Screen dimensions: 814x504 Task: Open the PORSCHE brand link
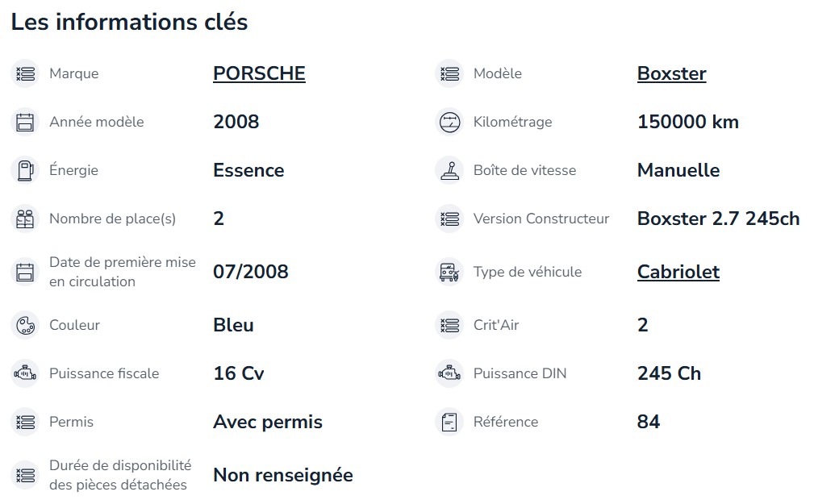pyautogui.click(x=259, y=73)
